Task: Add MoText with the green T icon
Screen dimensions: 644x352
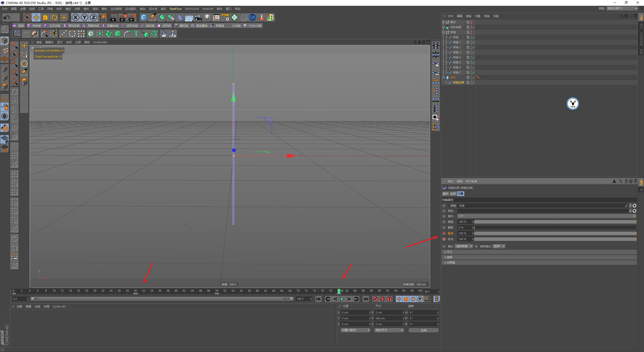Action: coord(136,34)
